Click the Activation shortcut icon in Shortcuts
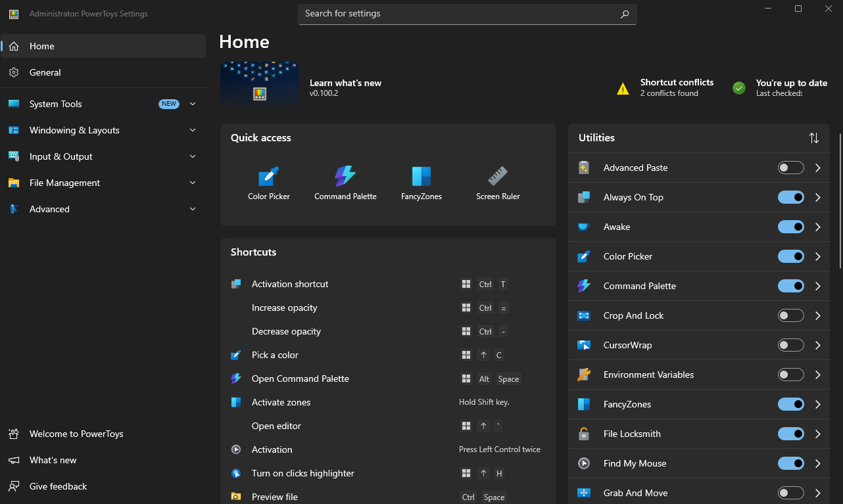This screenshot has width=843, height=504. tap(236, 284)
